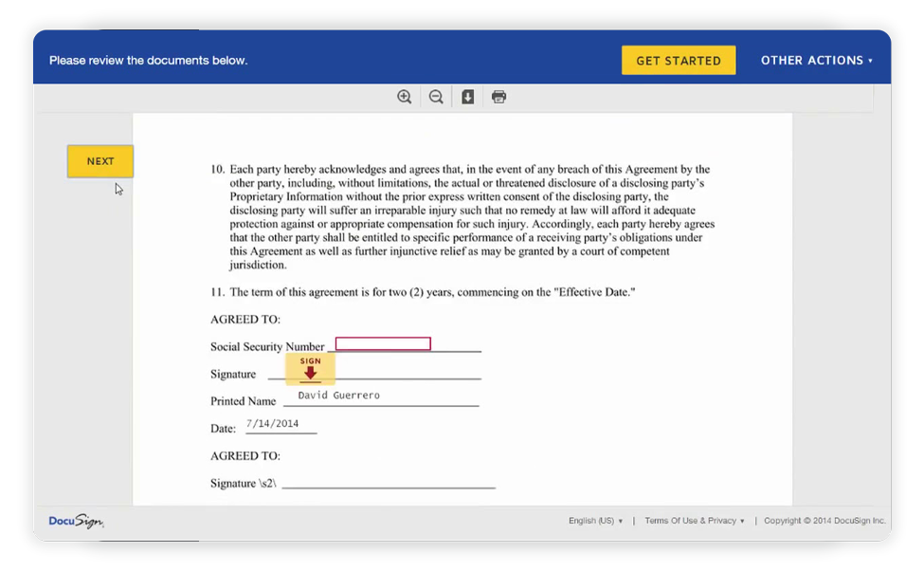Viewport: 924px width, 571px height.
Task: Open the Terms Of Use & Privacy menu
Action: pyautogui.click(x=694, y=521)
